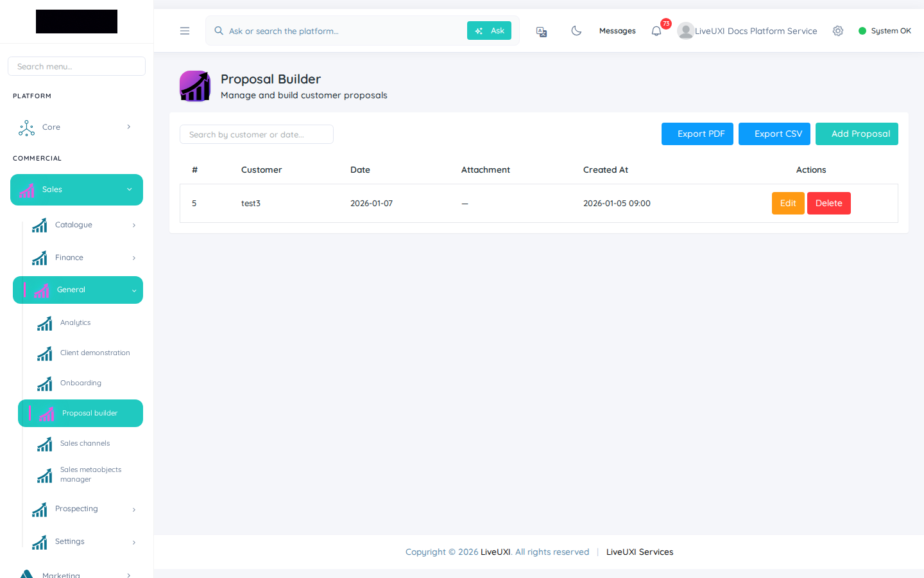The width and height of the screenshot is (924, 578).
Task: Open the settings gear icon
Action: (x=838, y=31)
